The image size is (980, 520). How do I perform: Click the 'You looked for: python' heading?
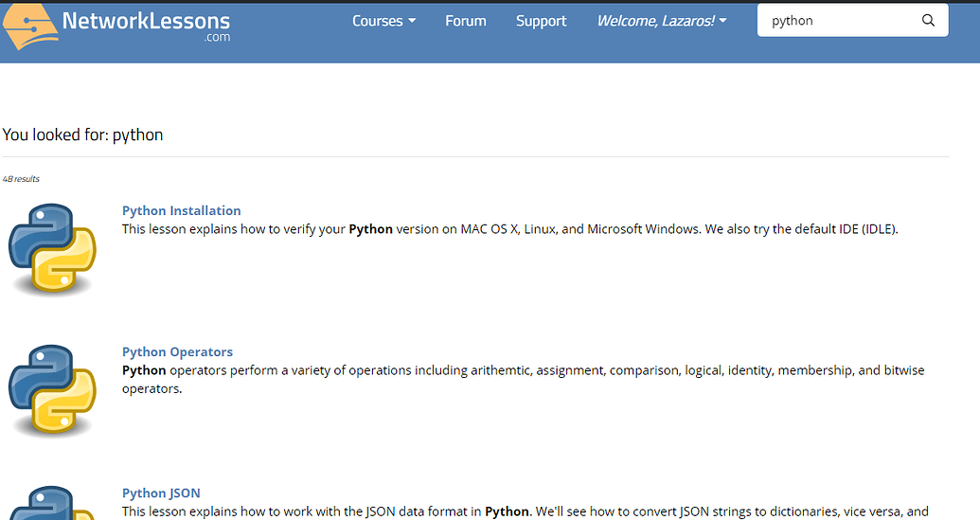tap(82, 135)
